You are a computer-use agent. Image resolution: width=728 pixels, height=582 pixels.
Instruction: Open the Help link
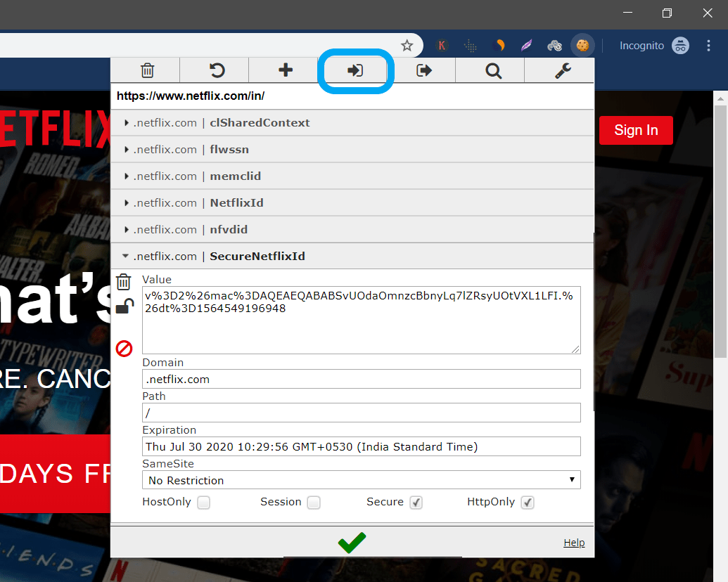tap(574, 542)
